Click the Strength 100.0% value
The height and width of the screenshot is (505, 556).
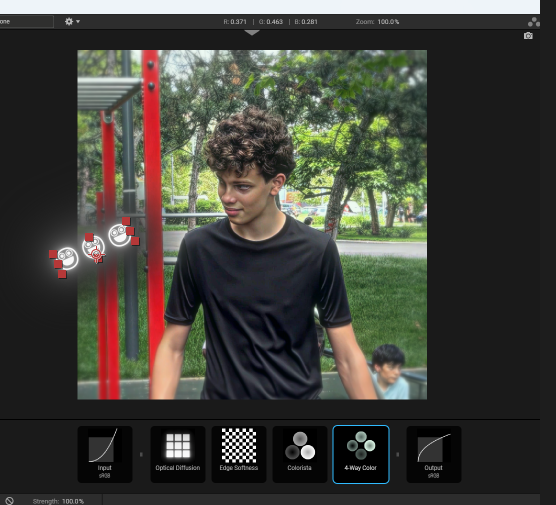(x=73, y=501)
